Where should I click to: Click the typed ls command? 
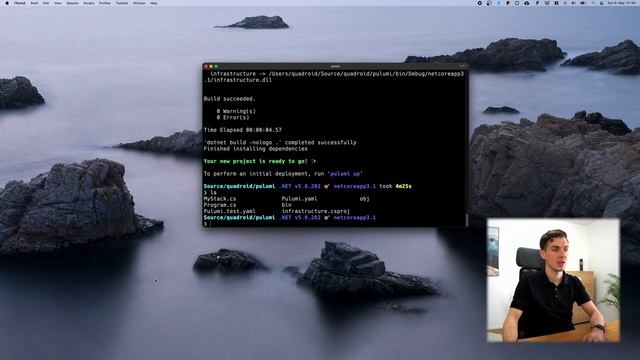click(x=213, y=192)
